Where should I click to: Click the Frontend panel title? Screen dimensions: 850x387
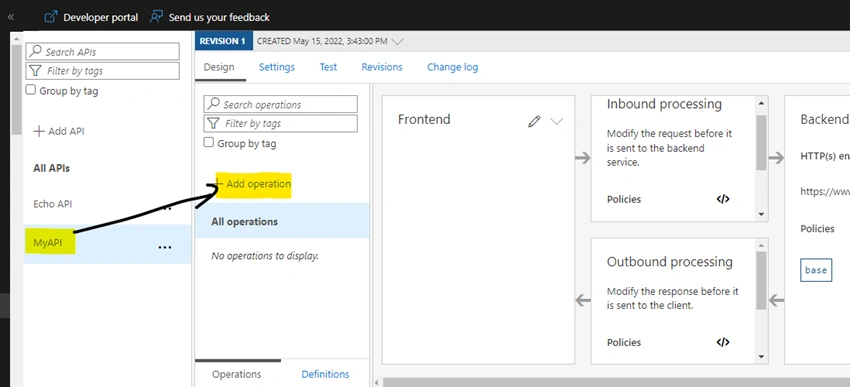point(424,119)
